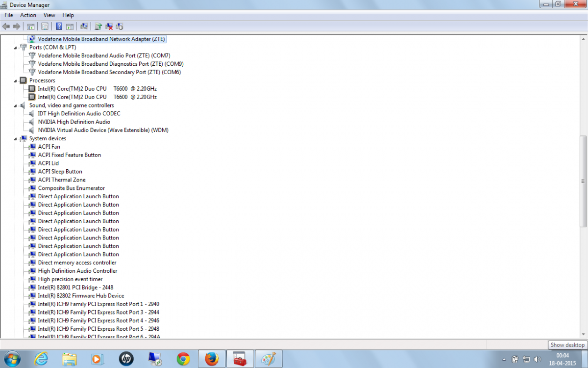This screenshot has width=588, height=368.
Task: Collapse the Processors node
Action: [x=16, y=80]
